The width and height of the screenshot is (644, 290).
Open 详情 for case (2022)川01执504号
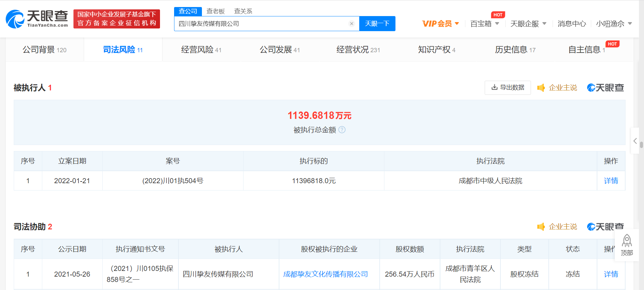coord(611,181)
